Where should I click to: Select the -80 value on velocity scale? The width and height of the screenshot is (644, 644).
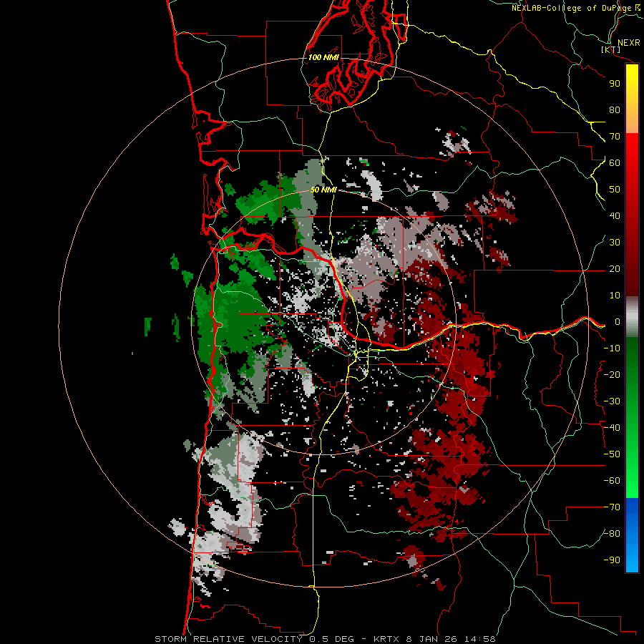pos(612,534)
